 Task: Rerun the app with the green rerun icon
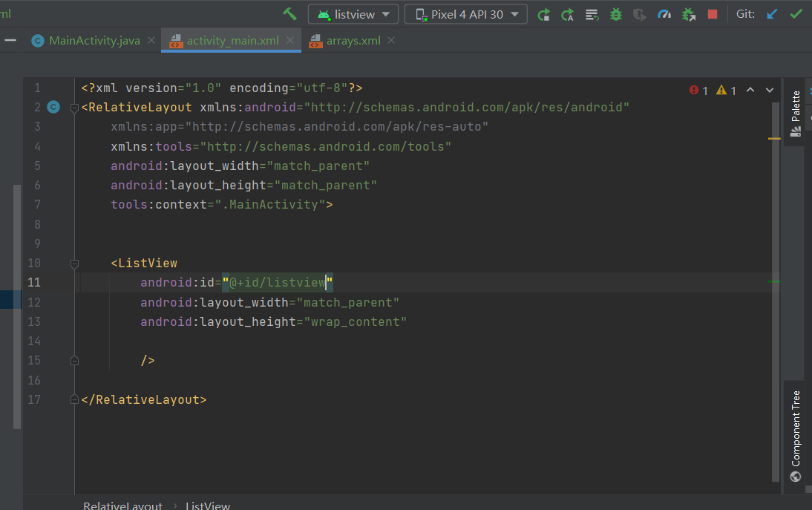point(544,14)
